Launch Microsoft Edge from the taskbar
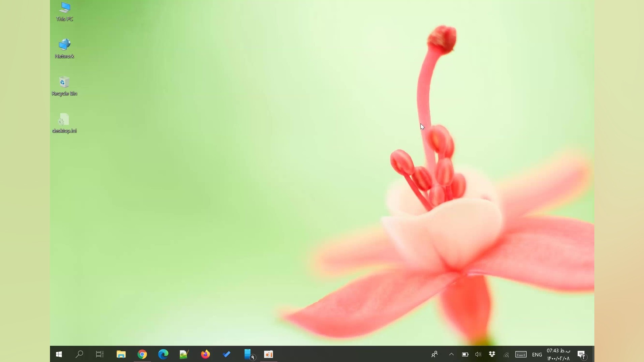This screenshot has width=644, height=362. [163, 354]
